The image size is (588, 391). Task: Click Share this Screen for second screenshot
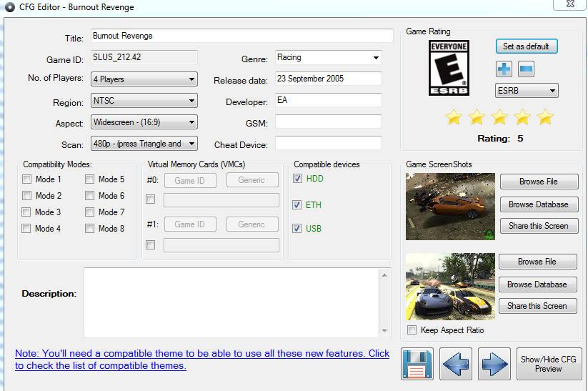pyautogui.click(x=538, y=306)
